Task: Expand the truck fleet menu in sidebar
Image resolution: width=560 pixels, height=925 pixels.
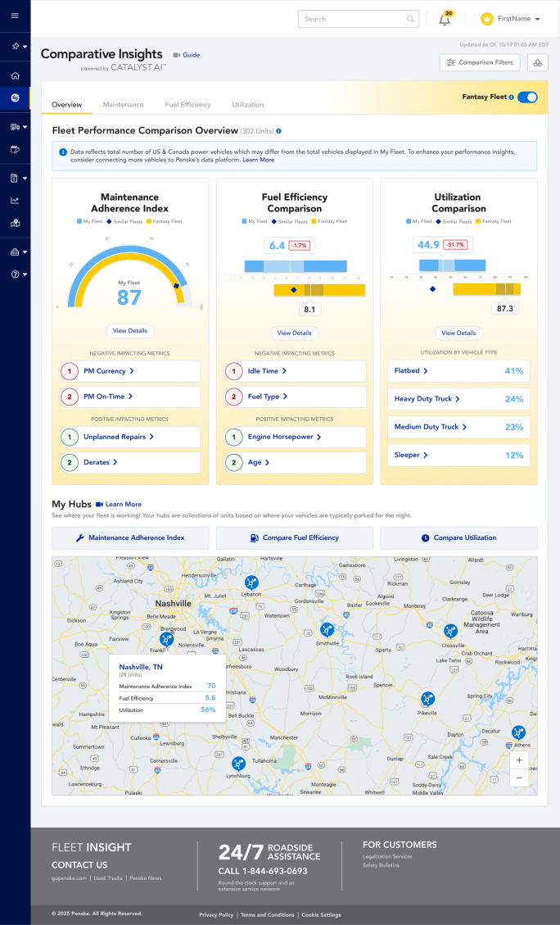Action: (x=19, y=127)
